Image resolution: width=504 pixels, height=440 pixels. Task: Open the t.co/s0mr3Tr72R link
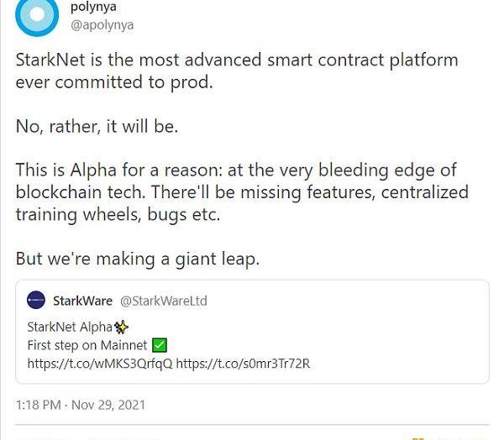(244, 364)
